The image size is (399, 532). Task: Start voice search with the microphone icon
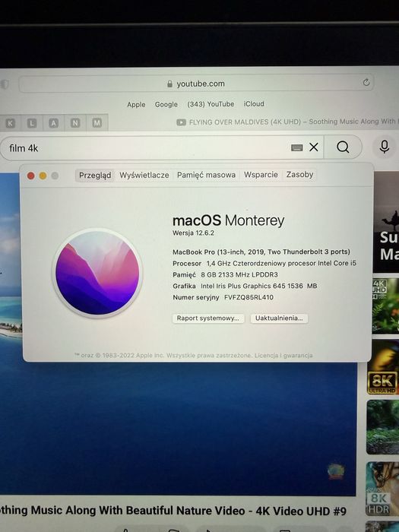click(x=384, y=147)
